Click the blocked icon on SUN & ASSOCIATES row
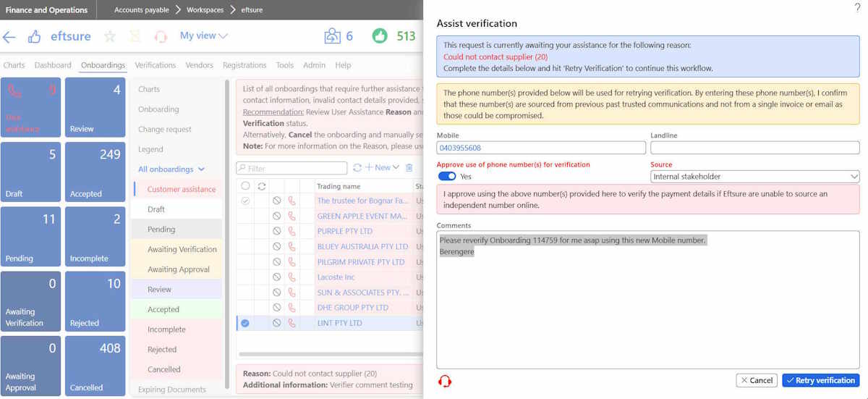The width and height of the screenshot is (868, 399). point(276,293)
